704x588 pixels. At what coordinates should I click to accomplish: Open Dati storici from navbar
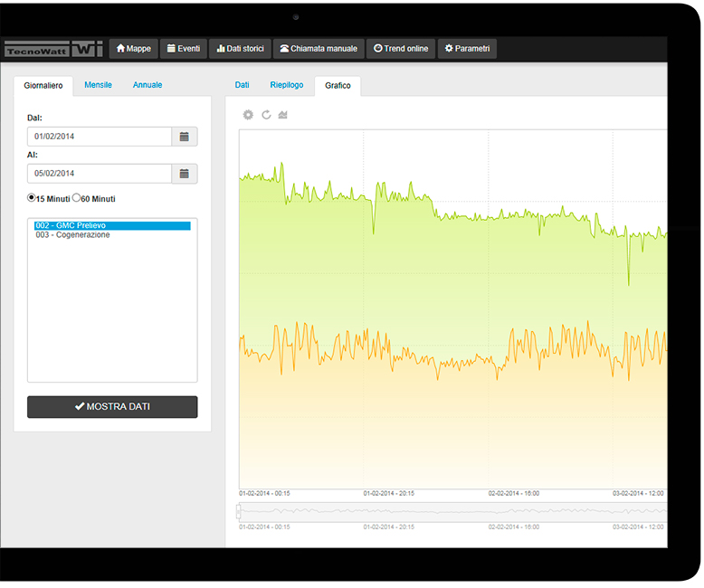tap(240, 49)
